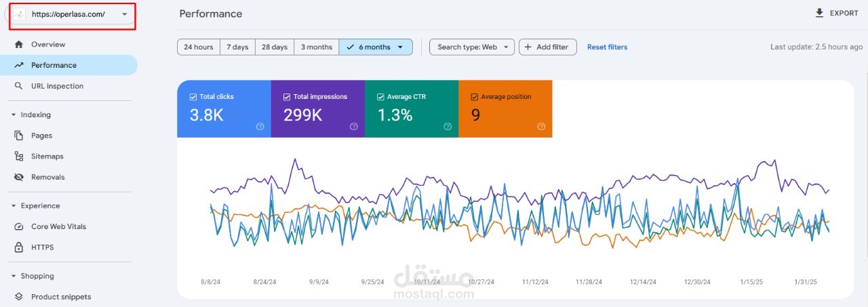Select the 3 months date range

click(x=317, y=47)
